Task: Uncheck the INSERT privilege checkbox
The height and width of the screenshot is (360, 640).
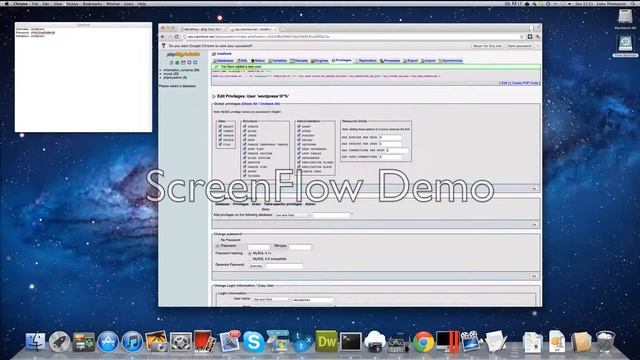Action: 220,131
